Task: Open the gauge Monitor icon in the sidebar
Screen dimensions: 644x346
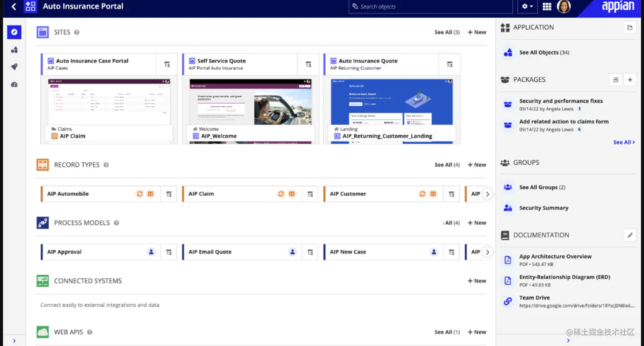Action: tap(14, 84)
